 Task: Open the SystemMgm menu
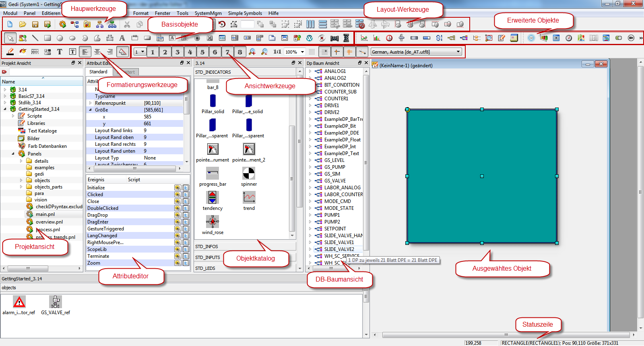(x=208, y=13)
